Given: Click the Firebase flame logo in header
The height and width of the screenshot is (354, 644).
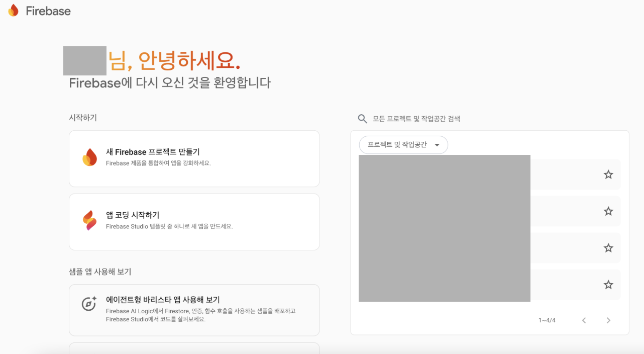Looking at the screenshot, I should 13,11.
